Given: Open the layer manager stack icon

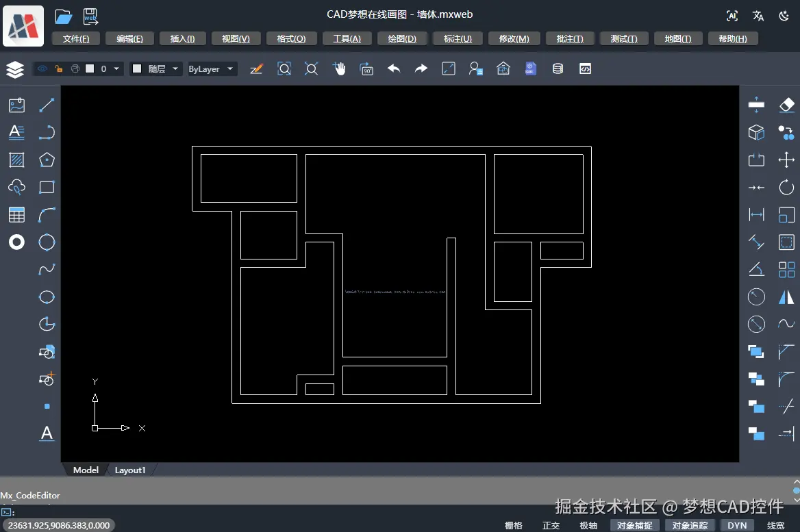Looking at the screenshot, I should [15, 69].
